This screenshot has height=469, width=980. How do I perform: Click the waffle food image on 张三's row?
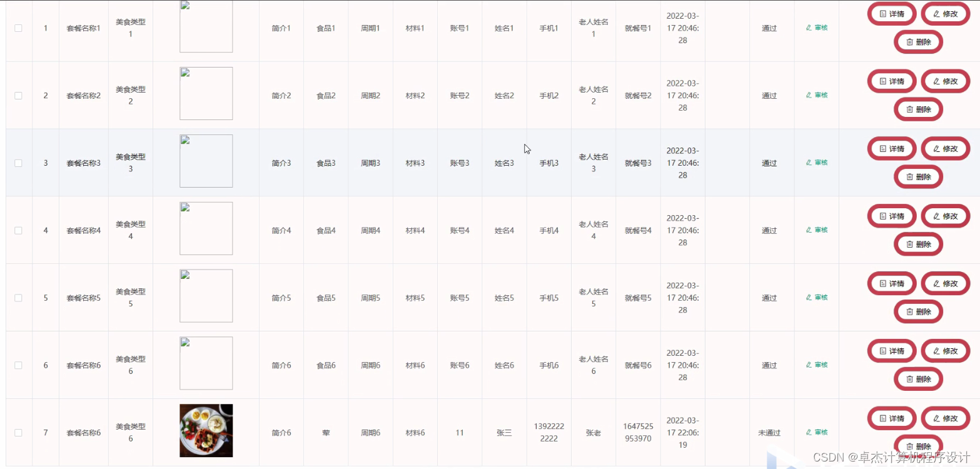point(206,430)
